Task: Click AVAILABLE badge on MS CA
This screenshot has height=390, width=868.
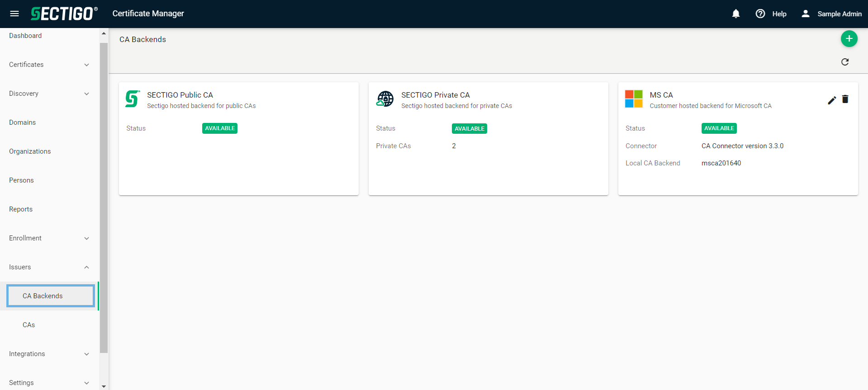Action: pyautogui.click(x=719, y=128)
